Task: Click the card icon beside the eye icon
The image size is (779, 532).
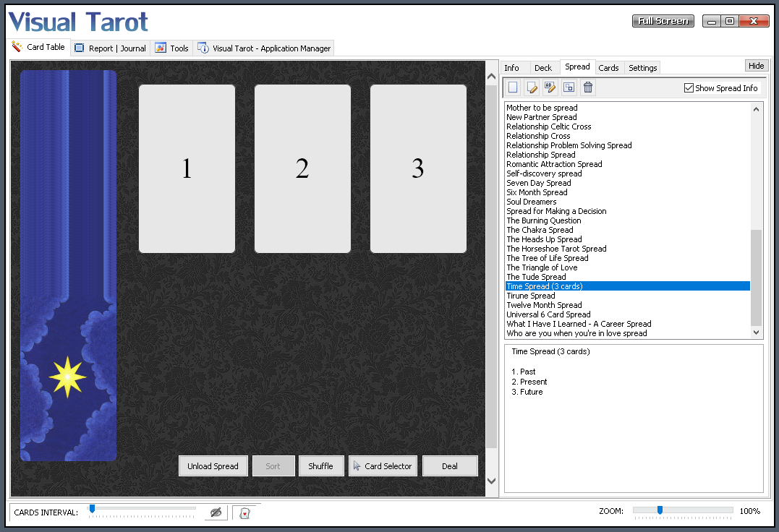Action: point(244,512)
